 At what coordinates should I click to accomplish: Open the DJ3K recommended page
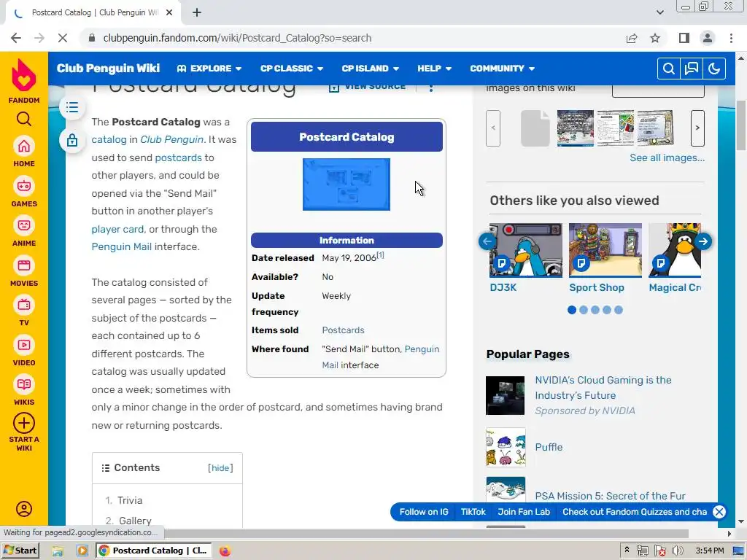tap(525, 257)
